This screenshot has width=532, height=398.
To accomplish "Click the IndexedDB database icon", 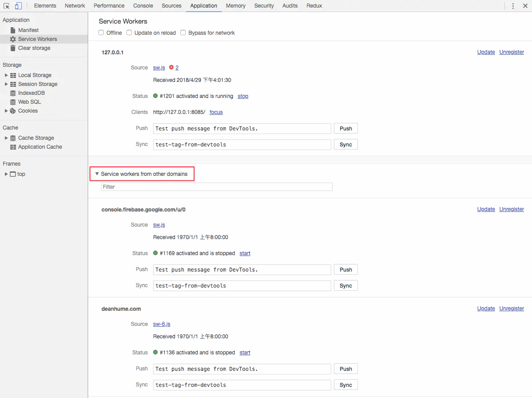I will click(x=13, y=93).
